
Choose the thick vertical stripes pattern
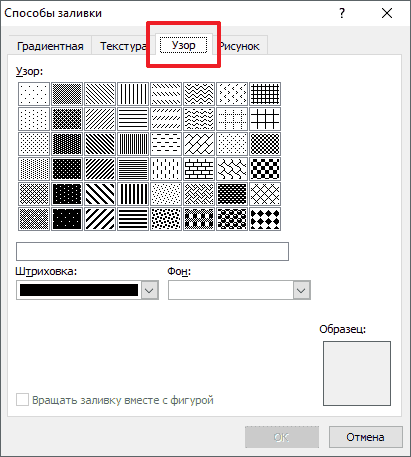133,194
